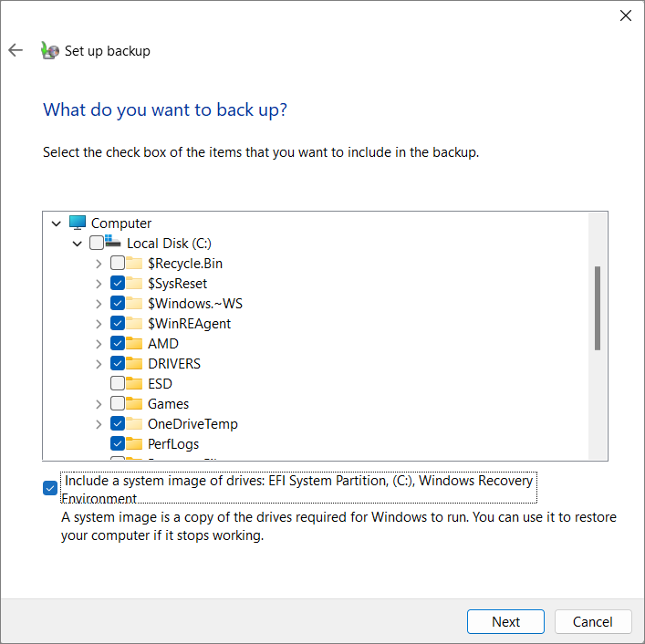
Task: Enable the Games folder checkbox
Action: click(x=118, y=404)
